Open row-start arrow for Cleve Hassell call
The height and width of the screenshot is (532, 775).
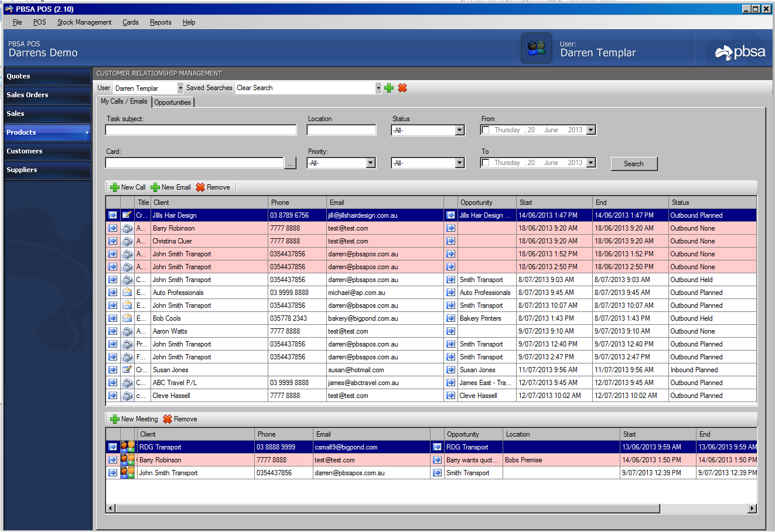(112, 396)
